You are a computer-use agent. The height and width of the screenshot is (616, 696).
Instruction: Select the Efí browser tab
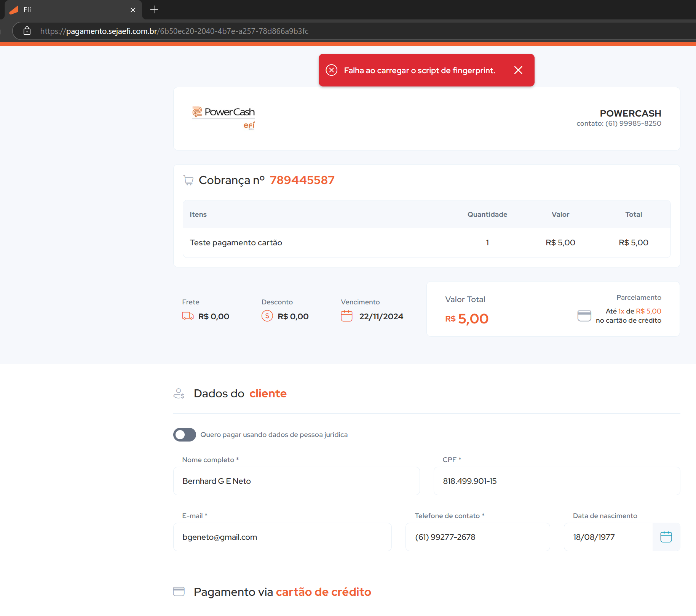pyautogui.click(x=73, y=10)
